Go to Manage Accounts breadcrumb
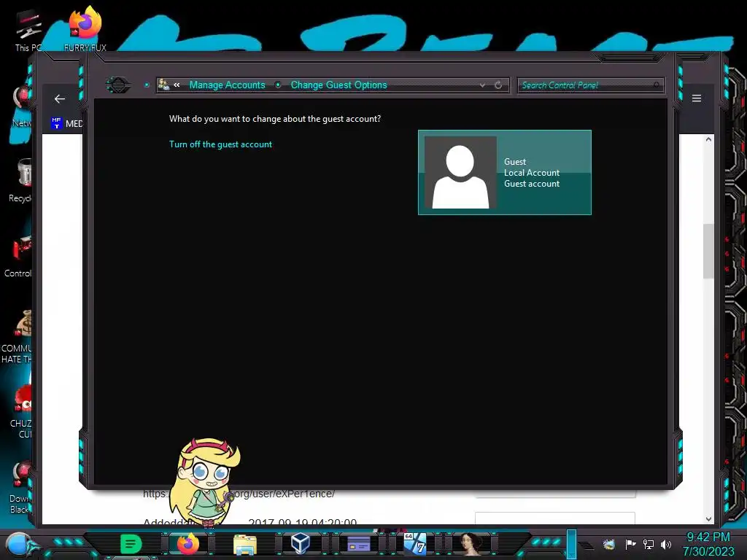 (x=228, y=85)
